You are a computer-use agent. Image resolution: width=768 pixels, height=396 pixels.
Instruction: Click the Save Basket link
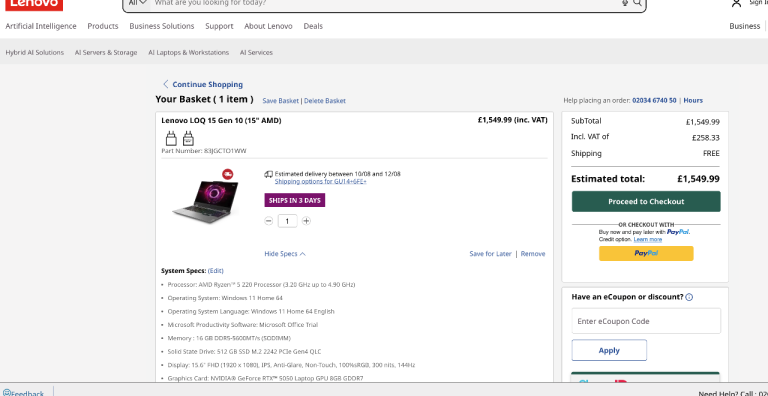point(281,100)
